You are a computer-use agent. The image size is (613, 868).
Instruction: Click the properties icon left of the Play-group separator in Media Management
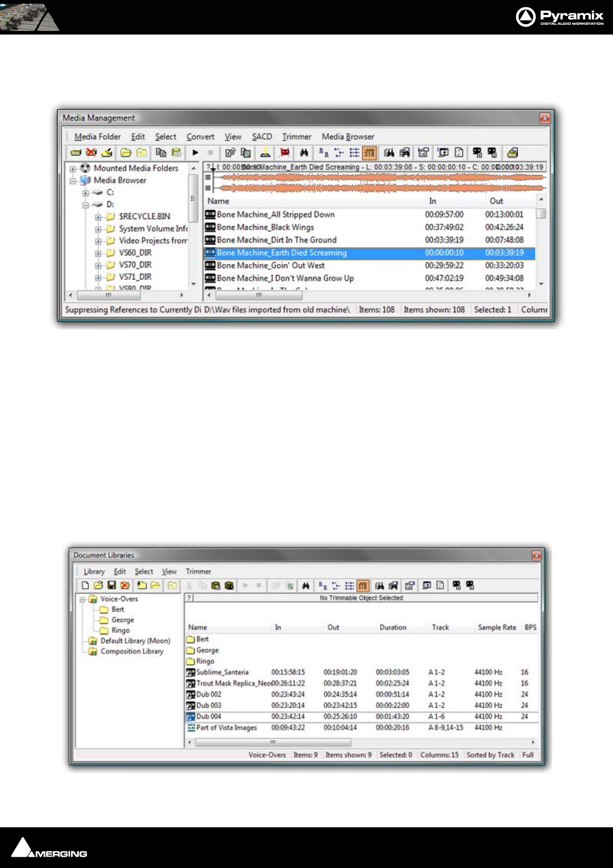coord(230,153)
